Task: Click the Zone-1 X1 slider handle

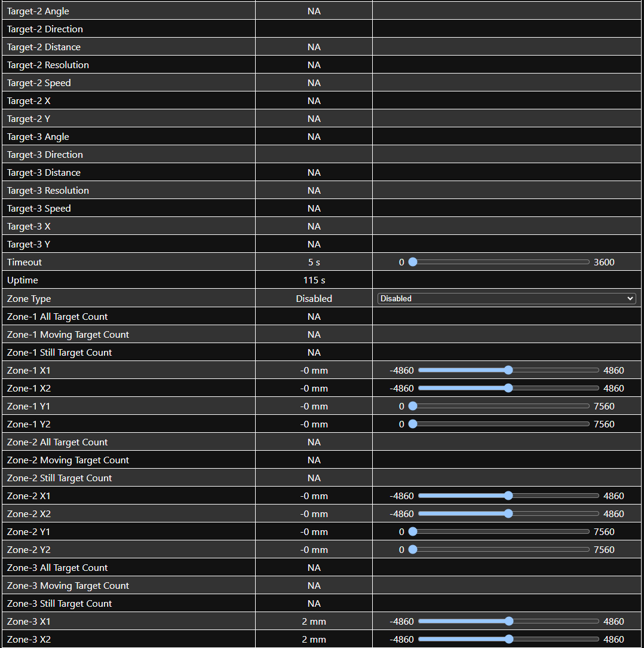Action: tap(508, 370)
